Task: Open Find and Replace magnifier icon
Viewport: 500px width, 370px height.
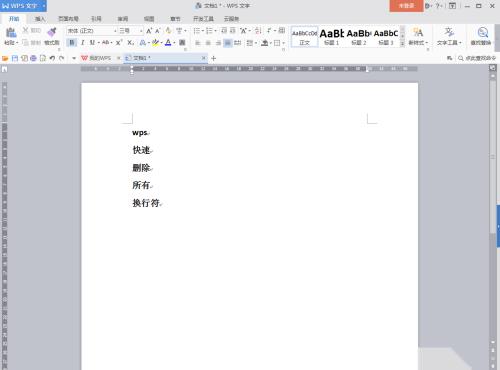Action: tap(483, 33)
